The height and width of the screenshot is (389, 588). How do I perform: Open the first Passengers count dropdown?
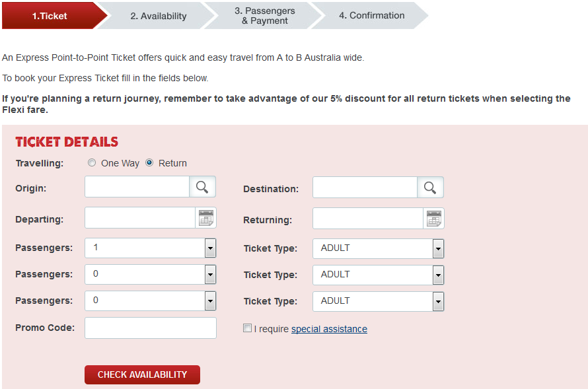click(151, 248)
